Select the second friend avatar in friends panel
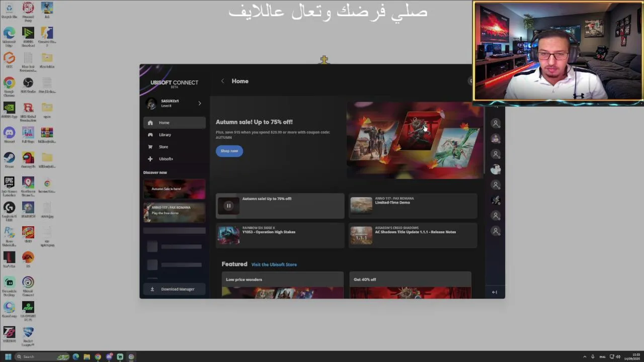The width and height of the screenshot is (644, 362). point(496,138)
